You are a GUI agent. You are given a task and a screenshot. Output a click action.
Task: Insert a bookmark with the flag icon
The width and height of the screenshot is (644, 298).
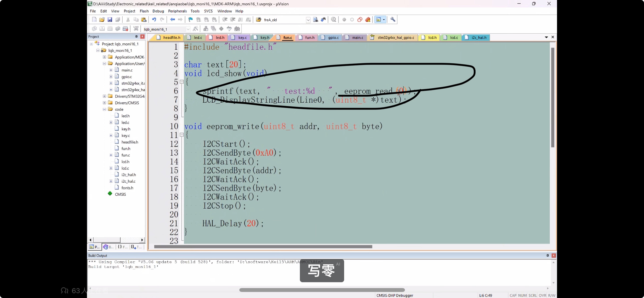(x=190, y=20)
